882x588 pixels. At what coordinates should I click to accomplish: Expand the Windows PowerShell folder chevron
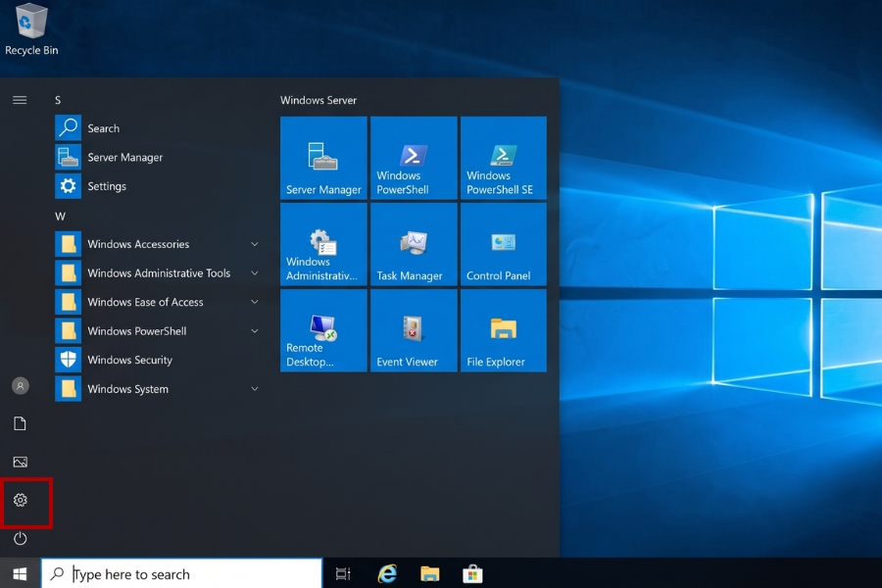pos(254,331)
